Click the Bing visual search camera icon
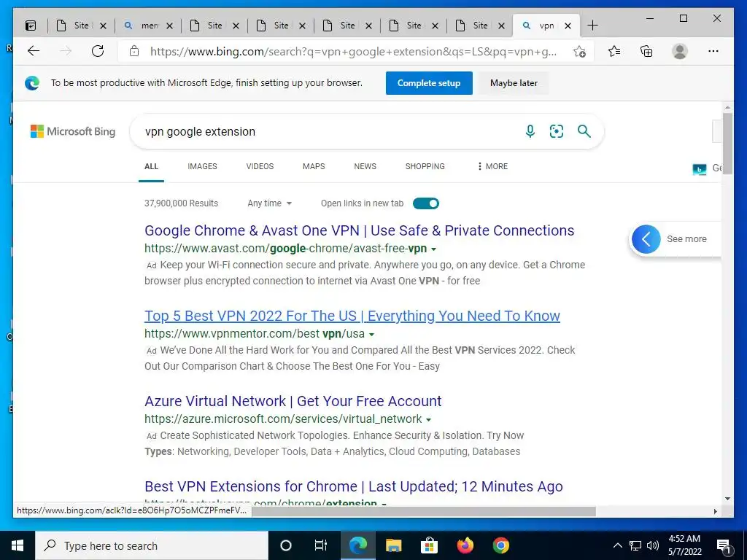The height and width of the screenshot is (560, 747). (x=557, y=131)
